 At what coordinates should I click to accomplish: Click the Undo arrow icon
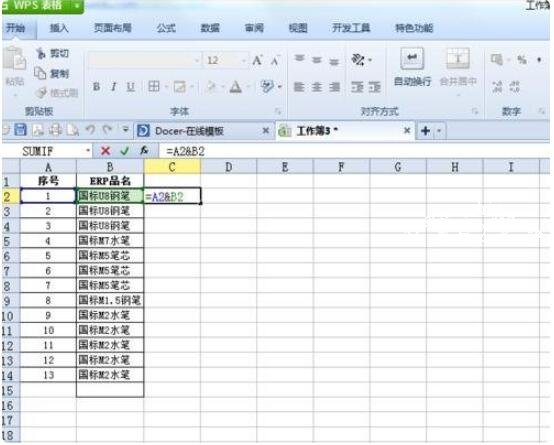90,130
